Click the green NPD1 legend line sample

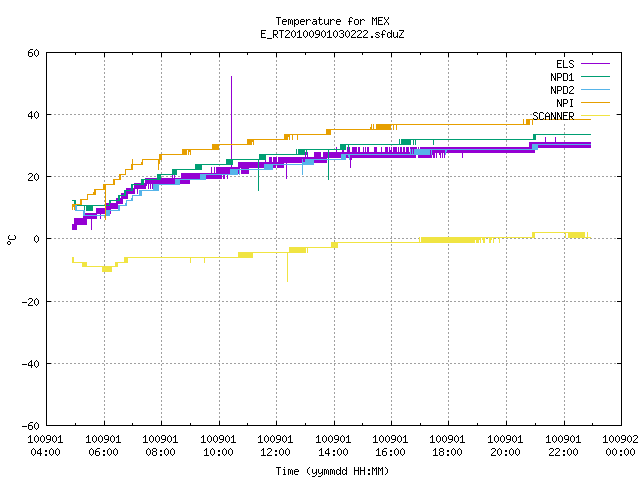click(x=595, y=76)
